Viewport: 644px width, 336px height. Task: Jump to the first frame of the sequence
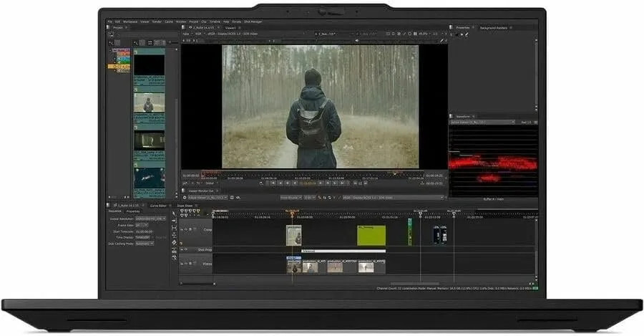pos(272,183)
